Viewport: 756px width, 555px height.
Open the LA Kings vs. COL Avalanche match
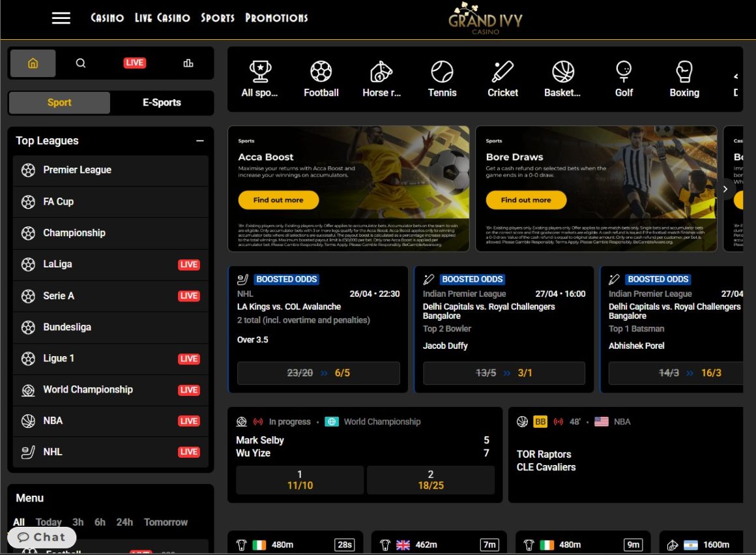[289, 307]
